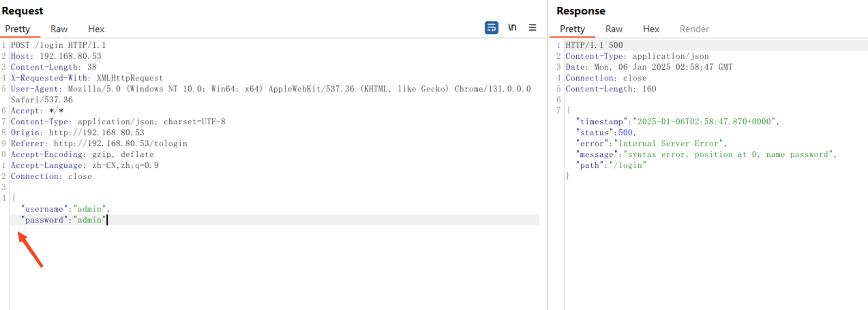Viewport: 868px width, 310px height.
Task: Click the "password":"admin" line in request body
Action: [x=64, y=220]
